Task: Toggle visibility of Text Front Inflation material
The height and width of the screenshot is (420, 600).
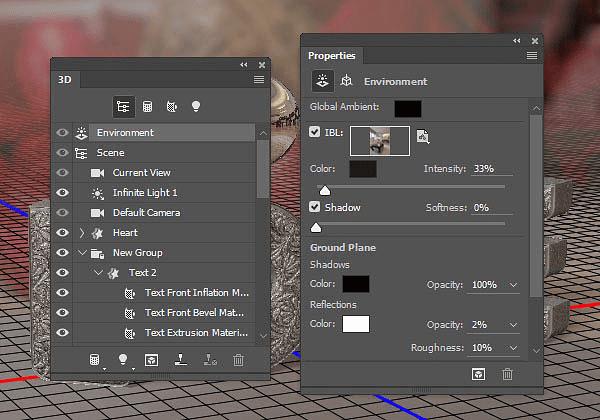Action: (62, 292)
